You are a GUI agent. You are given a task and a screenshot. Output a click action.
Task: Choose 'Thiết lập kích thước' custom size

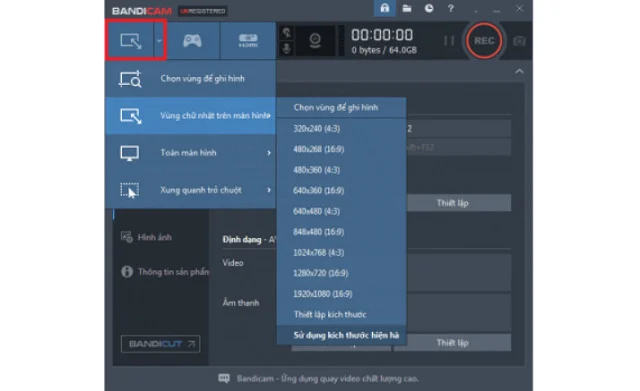click(342, 315)
